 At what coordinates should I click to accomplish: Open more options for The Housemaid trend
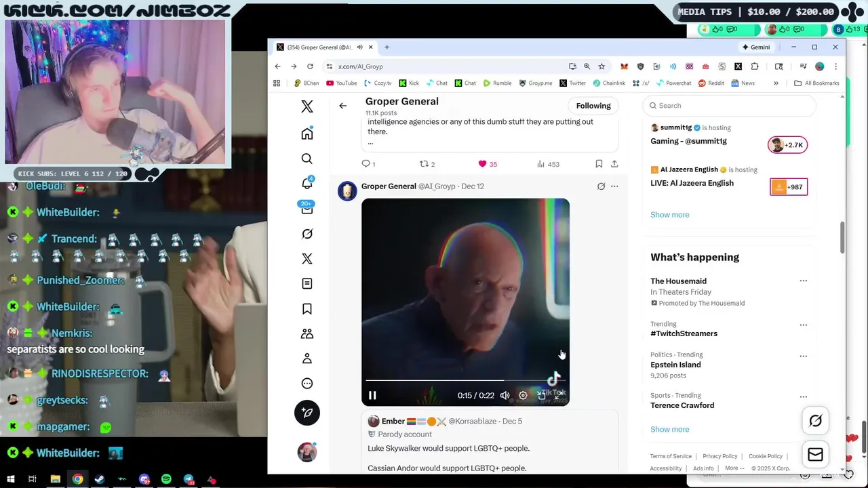[x=804, y=281]
